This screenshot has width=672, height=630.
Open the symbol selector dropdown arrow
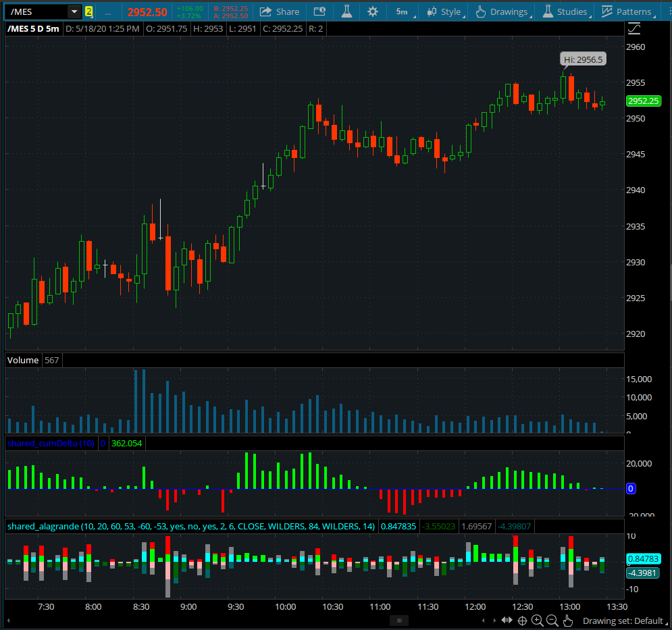coord(74,11)
